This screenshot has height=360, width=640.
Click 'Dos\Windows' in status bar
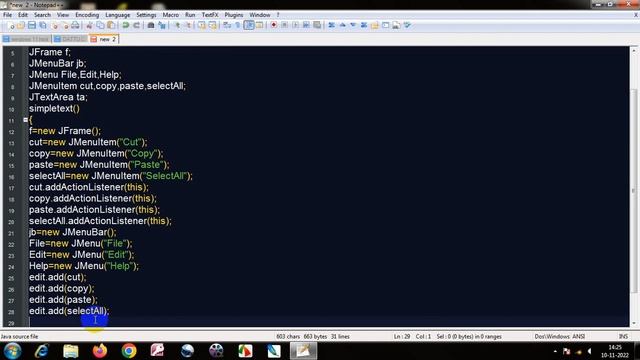click(553, 337)
